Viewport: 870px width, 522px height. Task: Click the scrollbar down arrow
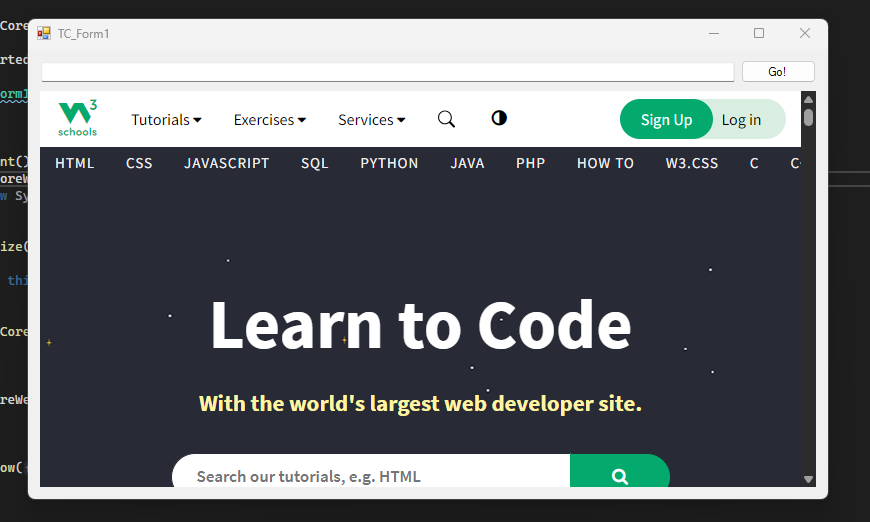[808, 479]
